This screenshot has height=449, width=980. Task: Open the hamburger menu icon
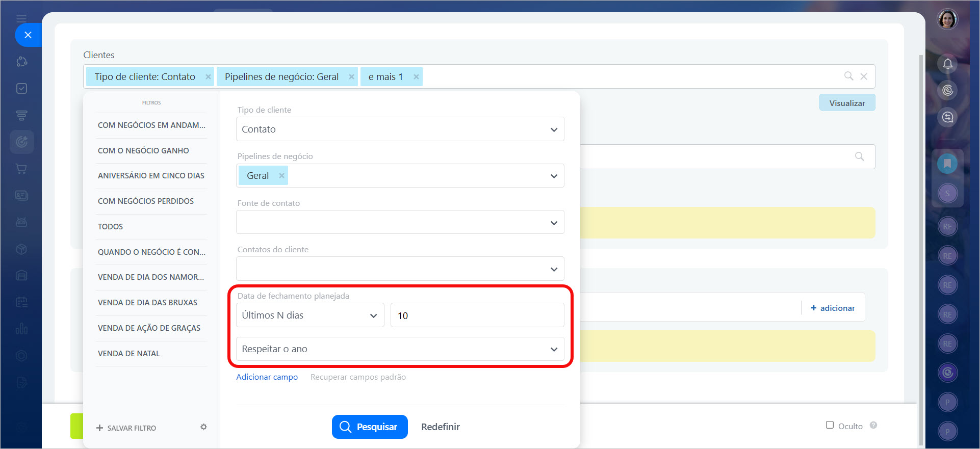coord(21,19)
